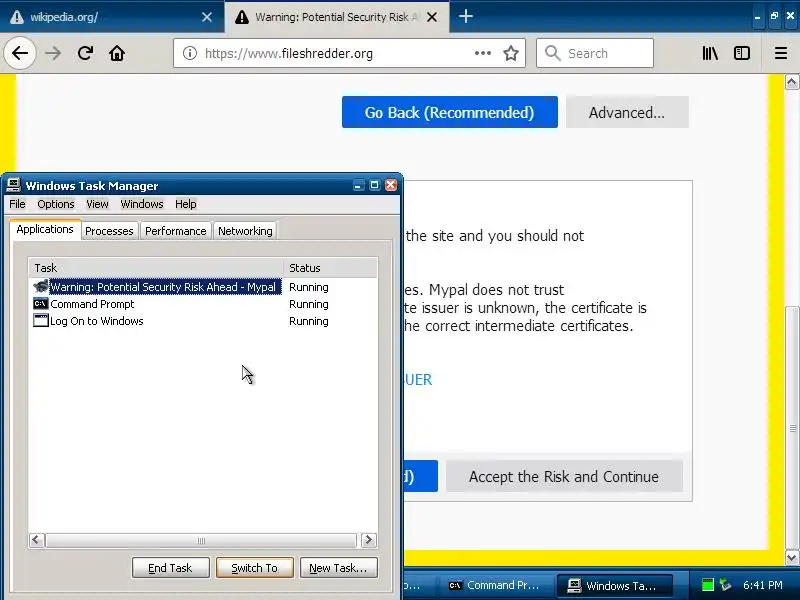Click the partially visible error code link ending UER
Image resolution: width=800 pixels, height=600 pixels.
click(x=418, y=380)
